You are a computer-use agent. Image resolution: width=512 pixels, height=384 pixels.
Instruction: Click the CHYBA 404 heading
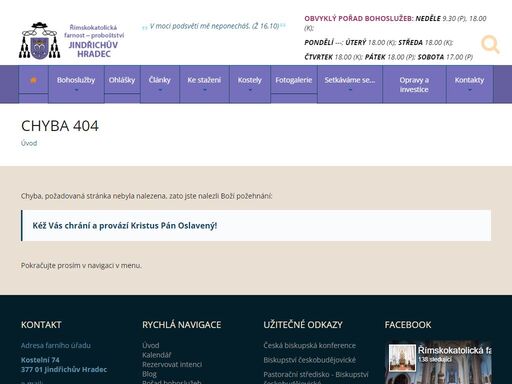pos(60,126)
